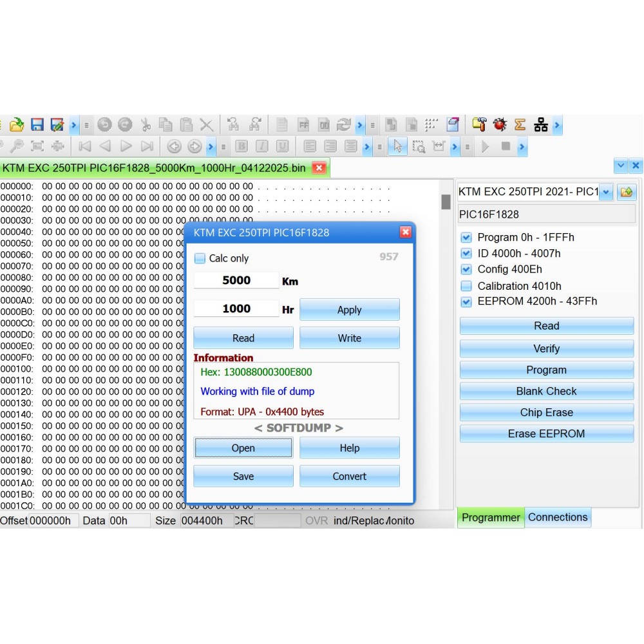Open the KTM EXC 250TPI 2021 device dropdown

[x=606, y=192]
